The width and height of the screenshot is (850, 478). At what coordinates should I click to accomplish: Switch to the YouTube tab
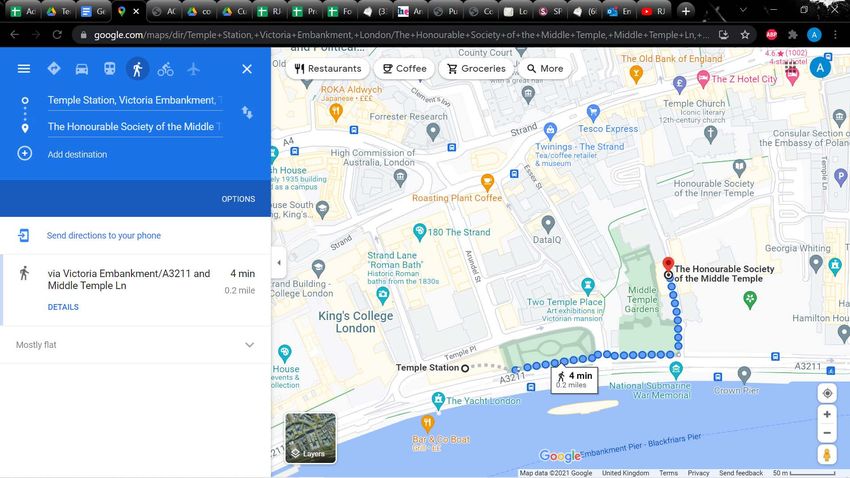point(653,11)
